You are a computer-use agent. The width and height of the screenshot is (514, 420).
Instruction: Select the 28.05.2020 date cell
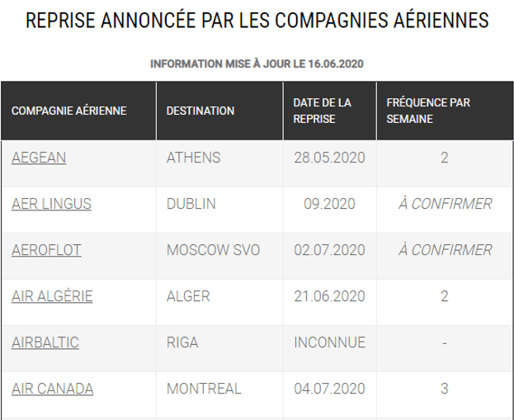pyautogui.click(x=330, y=164)
